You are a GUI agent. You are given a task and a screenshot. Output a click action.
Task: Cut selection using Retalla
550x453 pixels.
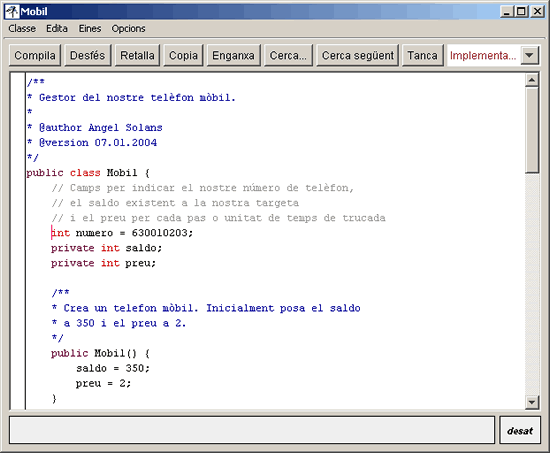point(137,55)
